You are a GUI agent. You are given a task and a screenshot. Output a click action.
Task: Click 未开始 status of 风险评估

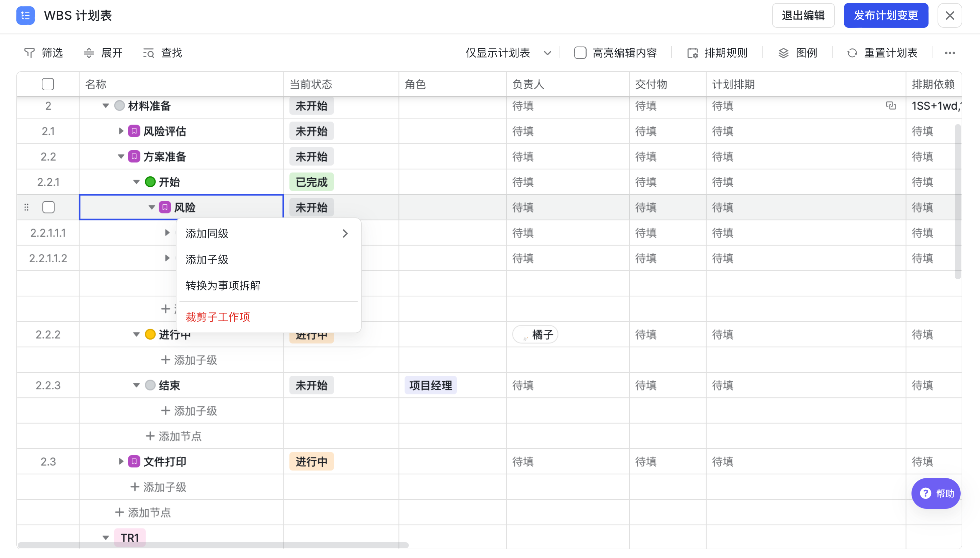pyautogui.click(x=311, y=131)
